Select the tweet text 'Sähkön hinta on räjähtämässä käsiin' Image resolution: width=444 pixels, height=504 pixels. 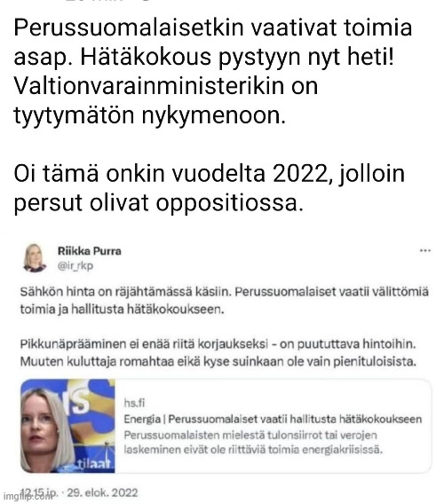click(x=126, y=292)
